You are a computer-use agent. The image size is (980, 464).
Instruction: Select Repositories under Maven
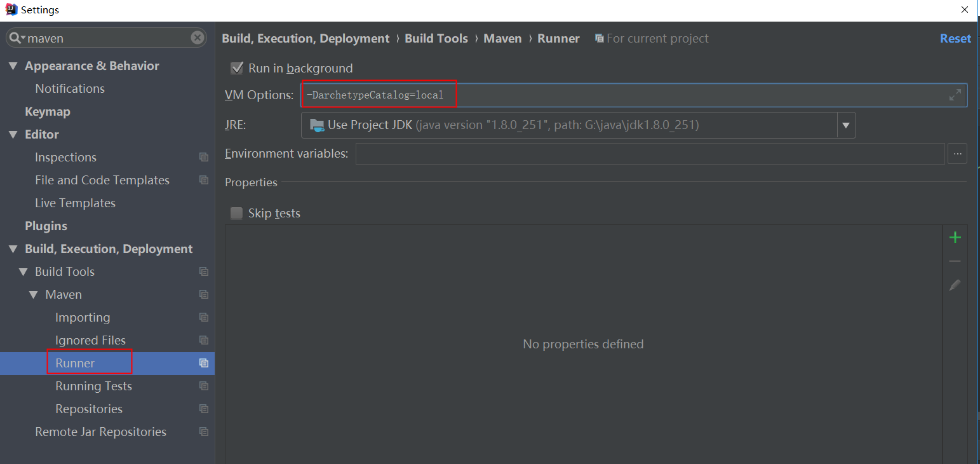click(89, 409)
